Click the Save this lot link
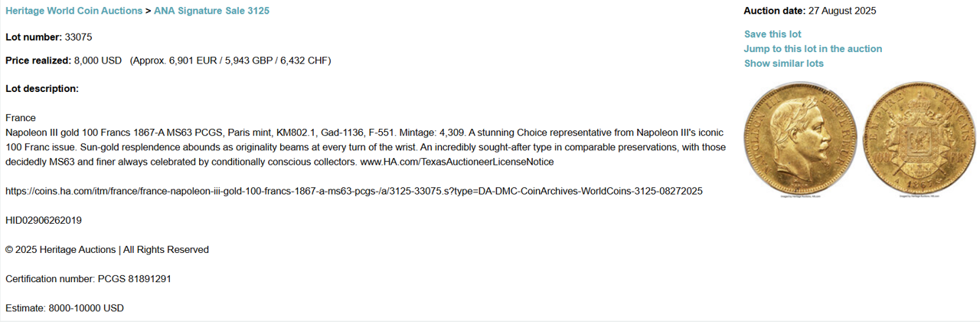Screen dimensions: 980x322 (773, 34)
